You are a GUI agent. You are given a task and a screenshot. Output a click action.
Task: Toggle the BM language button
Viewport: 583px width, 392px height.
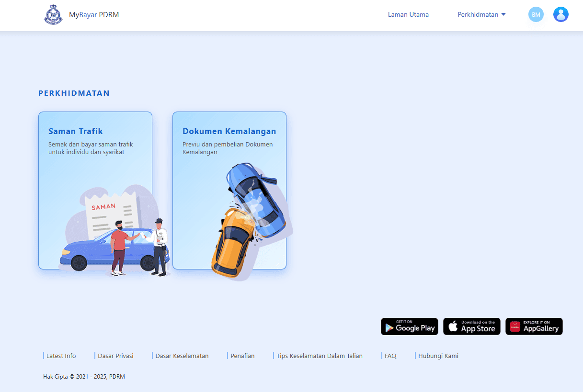[536, 15]
